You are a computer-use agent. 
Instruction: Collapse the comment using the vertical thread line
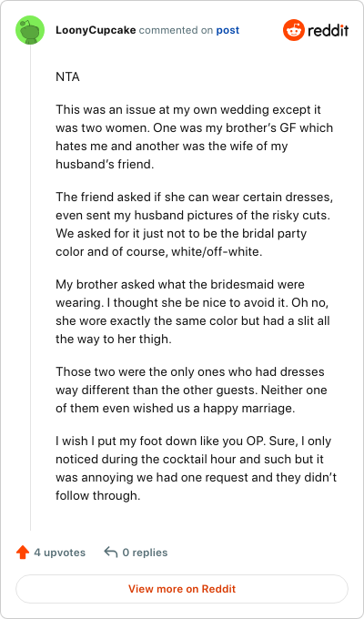30,288
